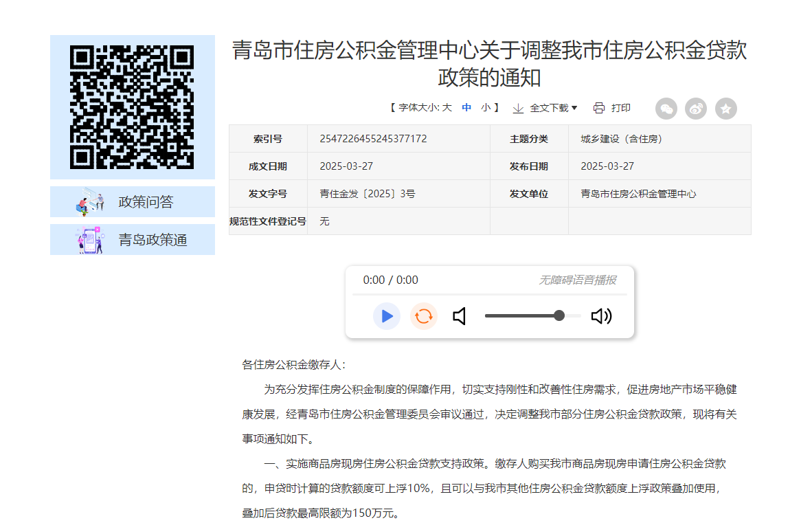Expand the 全文下载 dropdown
This screenshot has width=812, height=523.
(x=554, y=108)
